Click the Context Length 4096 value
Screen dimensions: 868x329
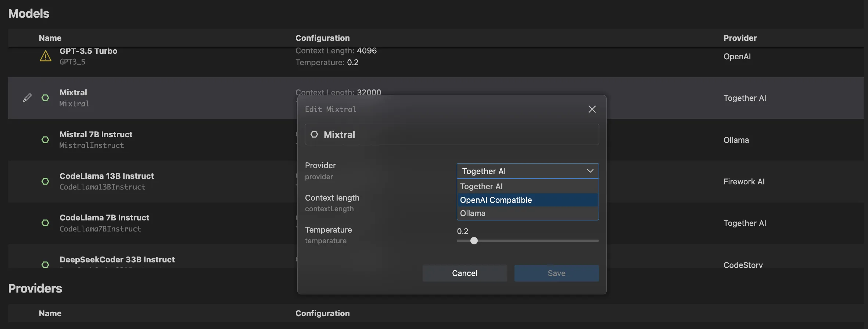click(367, 50)
